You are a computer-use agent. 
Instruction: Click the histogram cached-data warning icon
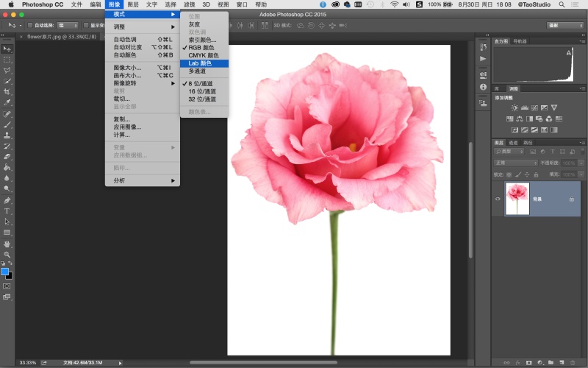click(x=569, y=52)
